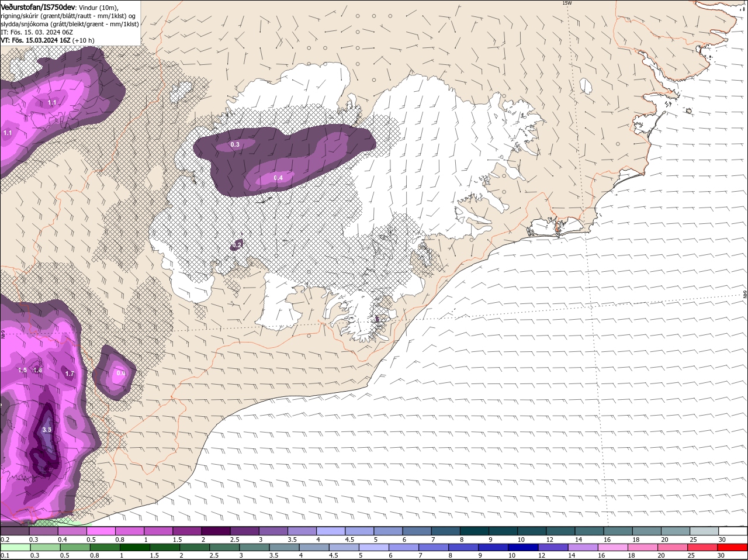This screenshot has height=560, width=748.
Task: Click the 'IT: Fös. 15. 03. 2024 06Z' line
Action: tap(36, 32)
